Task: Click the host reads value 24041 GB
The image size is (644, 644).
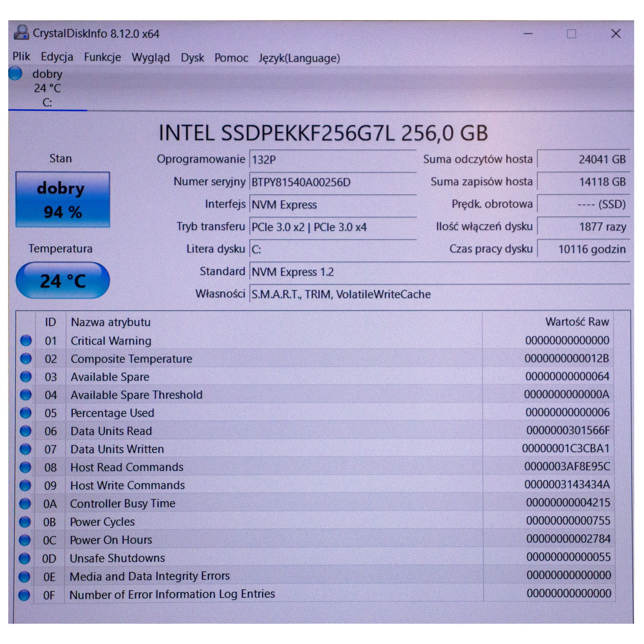Action: click(x=583, y=159)
